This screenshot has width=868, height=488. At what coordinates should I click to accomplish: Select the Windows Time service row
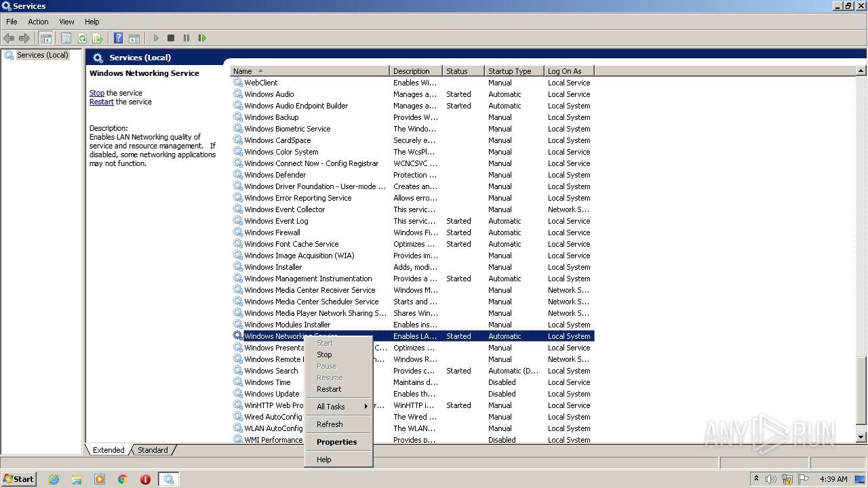(x=412, y=382)
